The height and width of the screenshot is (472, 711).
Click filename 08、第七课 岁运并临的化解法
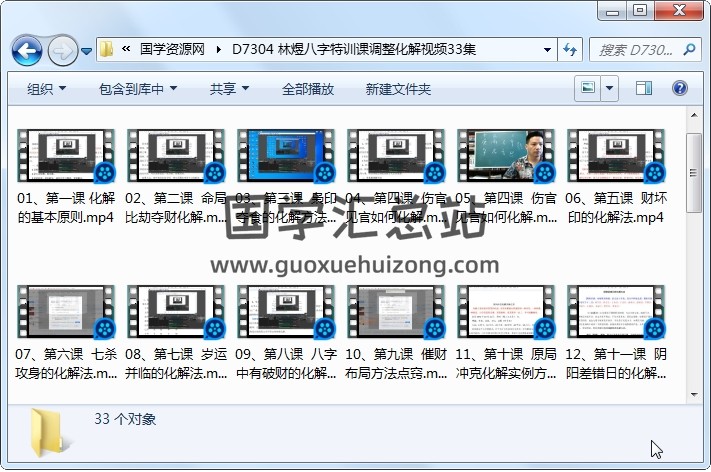tap(176, 364)
